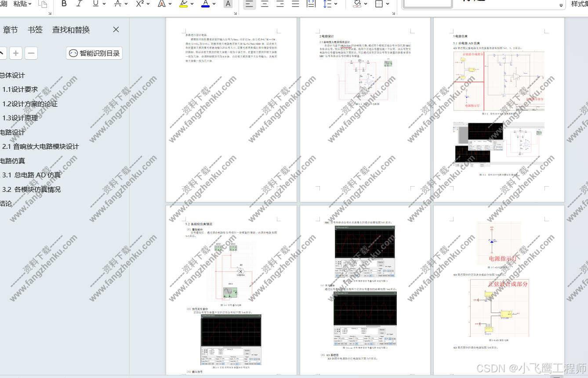588x378 pixels.
Task: Open font color dropdown arrow
Action: pos(214,4)
